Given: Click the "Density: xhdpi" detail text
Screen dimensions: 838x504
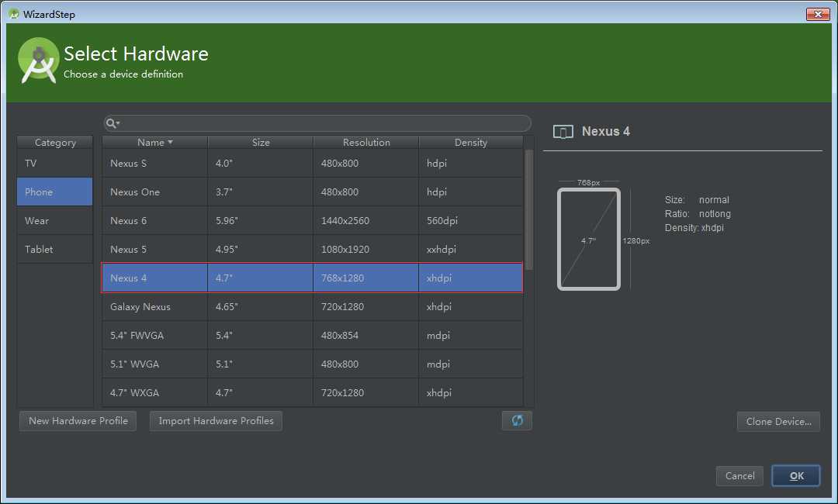Looking at the screenshot, I should click(x=694, y=227).
